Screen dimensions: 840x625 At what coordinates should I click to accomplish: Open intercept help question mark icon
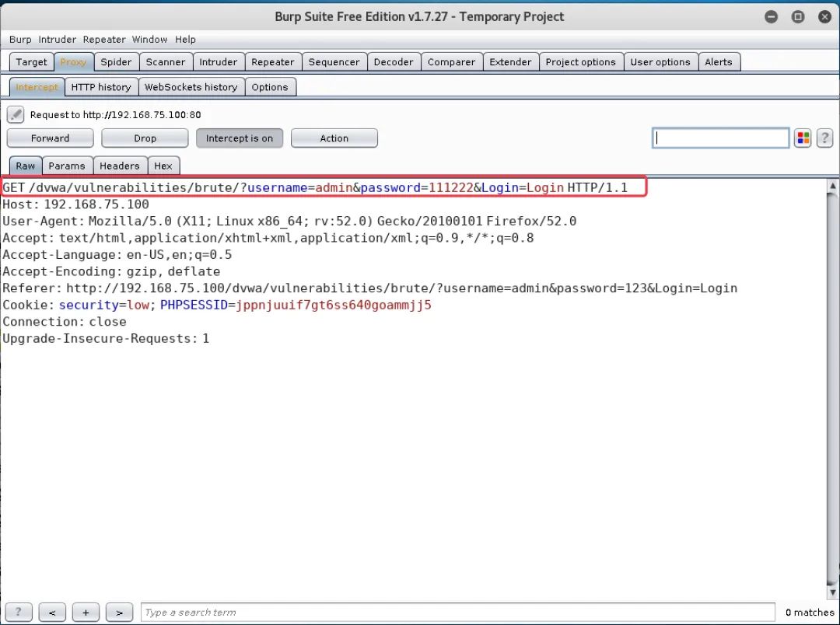(x=824, y=138)
